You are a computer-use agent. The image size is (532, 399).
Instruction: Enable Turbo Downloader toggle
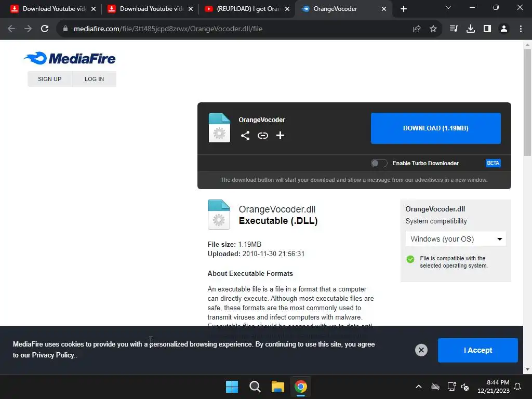coord(379,163)
